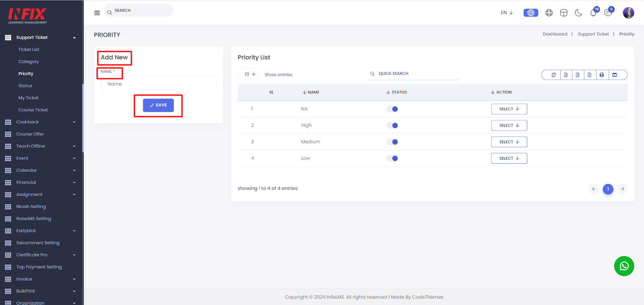The width and height of the screenshot is (644, 305).
Task: Open SELECT action dropdown for NA row
Action: (509, 109)
